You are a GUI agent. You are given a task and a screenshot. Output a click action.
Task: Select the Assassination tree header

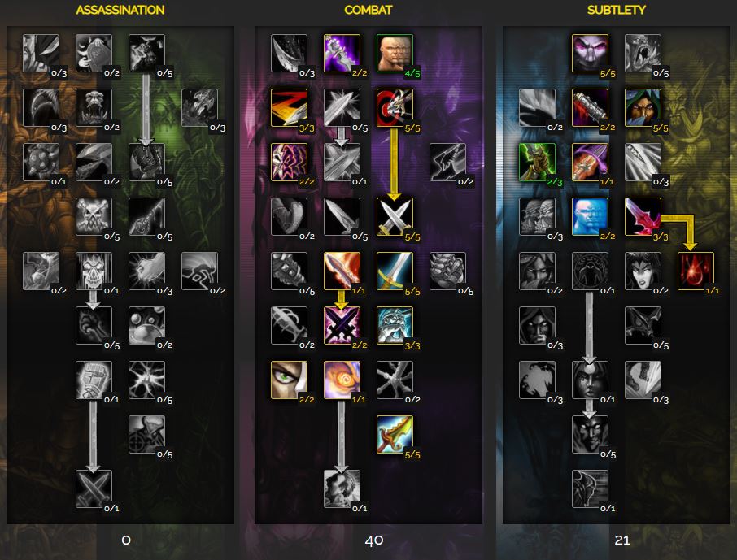tap(120, 10)
